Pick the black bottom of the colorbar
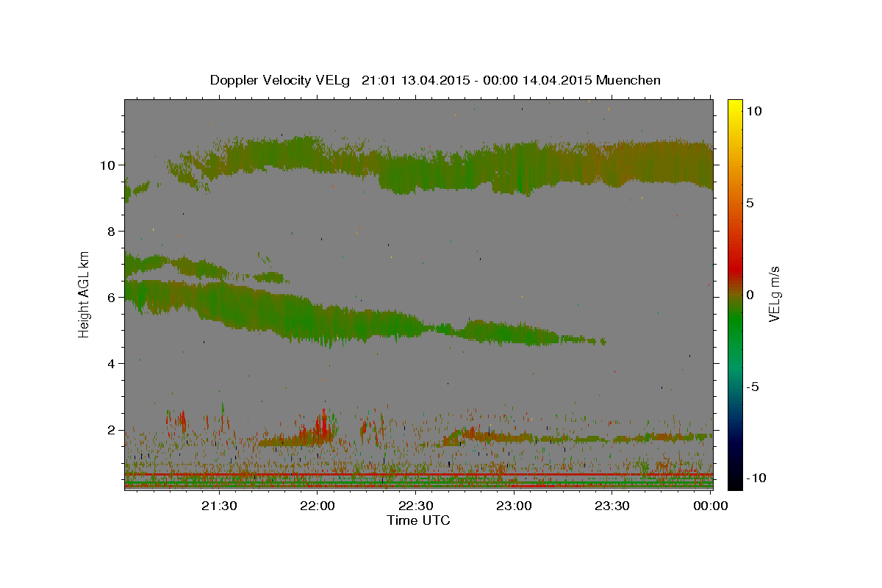 point(735,481)
